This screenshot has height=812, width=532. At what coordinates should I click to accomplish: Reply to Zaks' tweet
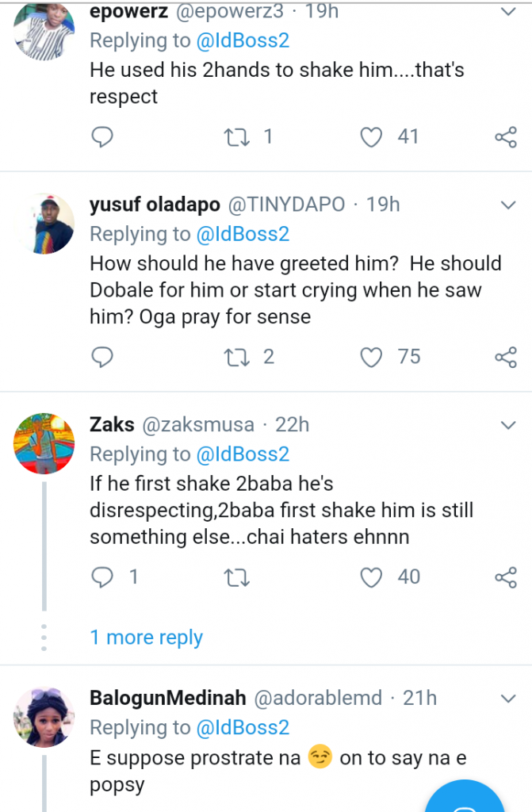(x=102, y=576)
